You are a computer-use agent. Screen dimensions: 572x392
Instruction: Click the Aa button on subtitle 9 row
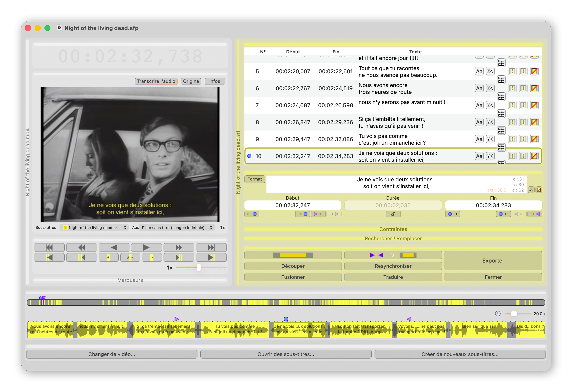coord(479,139)
